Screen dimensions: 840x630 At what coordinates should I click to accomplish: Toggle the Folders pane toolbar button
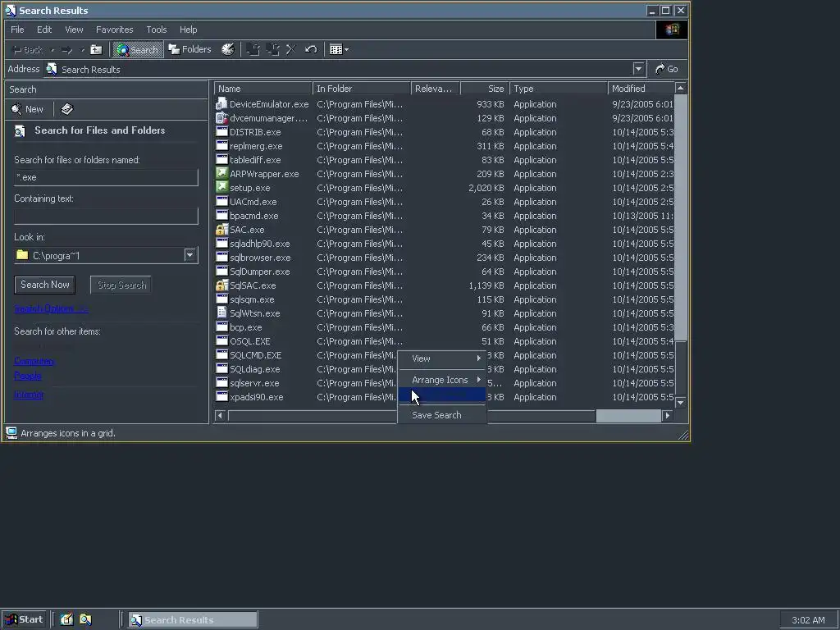(x=190, y=49)
